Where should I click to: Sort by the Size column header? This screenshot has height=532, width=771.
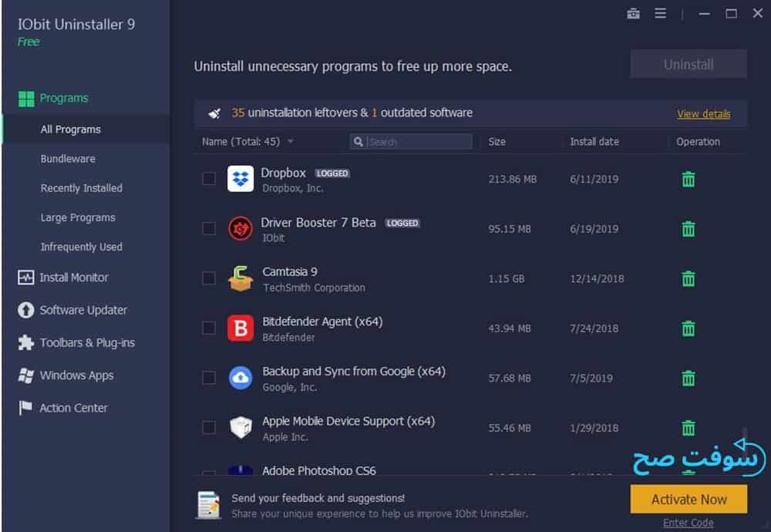pos(497,142)
